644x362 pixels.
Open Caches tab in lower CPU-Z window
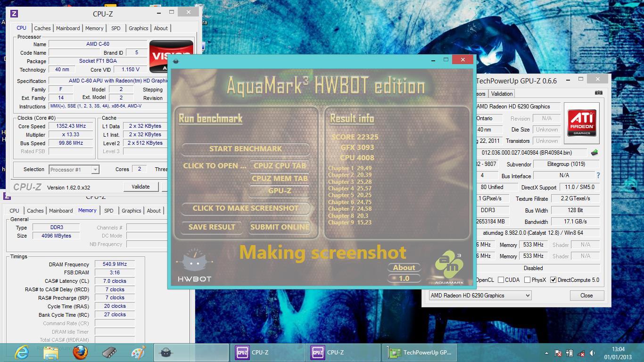pyautogui.click(x=35, y=211)
